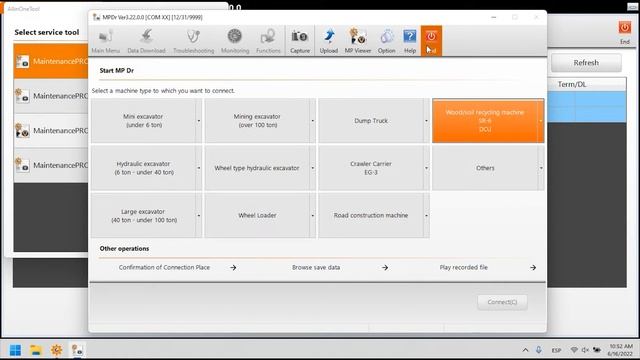The image size is (640, 360).
Task: Click the orange End power icon in MPDr
Action: [x=431, y=41]
